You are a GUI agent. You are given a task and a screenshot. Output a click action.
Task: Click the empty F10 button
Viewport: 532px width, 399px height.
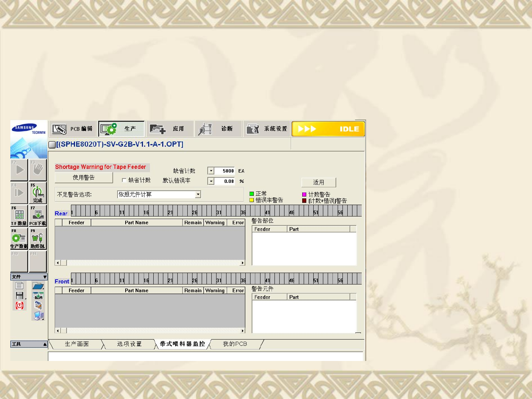point(19,262)
